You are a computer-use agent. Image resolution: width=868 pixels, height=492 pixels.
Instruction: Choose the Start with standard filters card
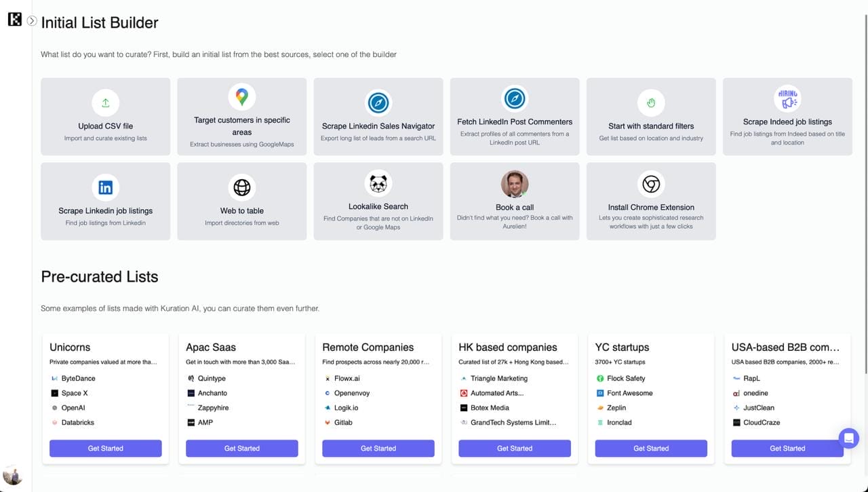(651, 117)
